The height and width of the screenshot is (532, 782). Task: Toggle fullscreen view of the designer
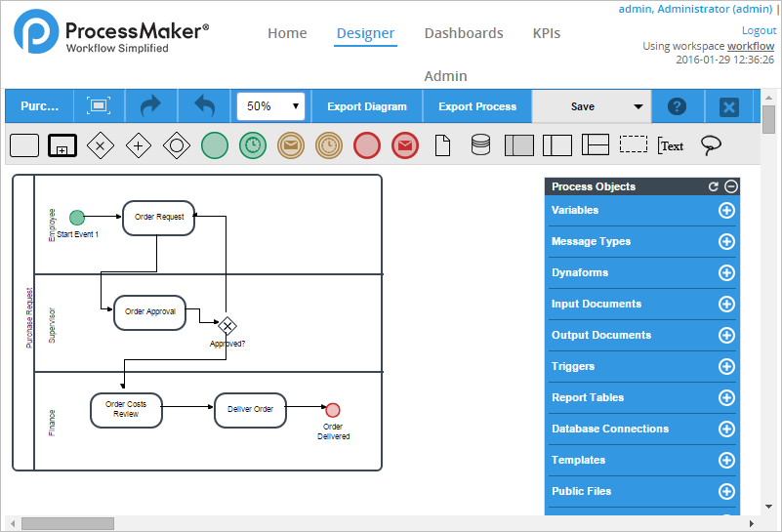pos(98,106)
